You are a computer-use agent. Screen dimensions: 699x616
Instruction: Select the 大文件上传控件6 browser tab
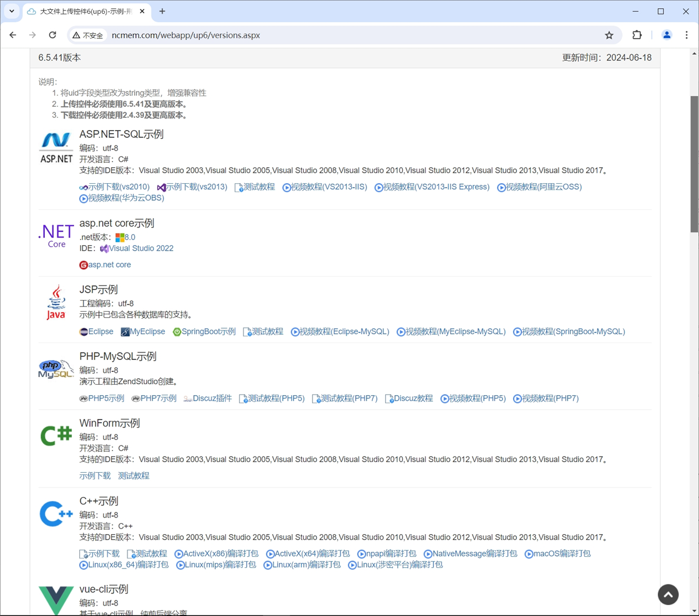coord(83,11)
